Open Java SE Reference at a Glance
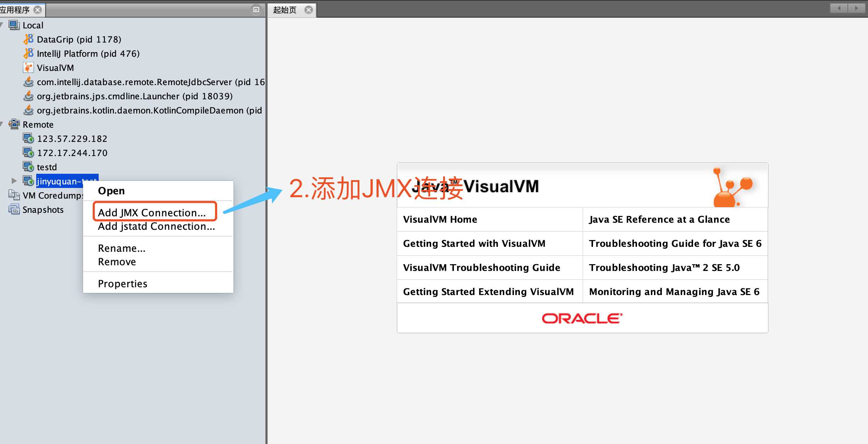Screen dimensions: 868x444 tap(659, 219)
